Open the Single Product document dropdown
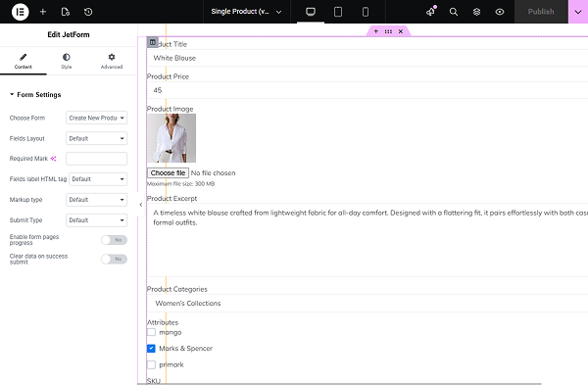 [246, 12]
